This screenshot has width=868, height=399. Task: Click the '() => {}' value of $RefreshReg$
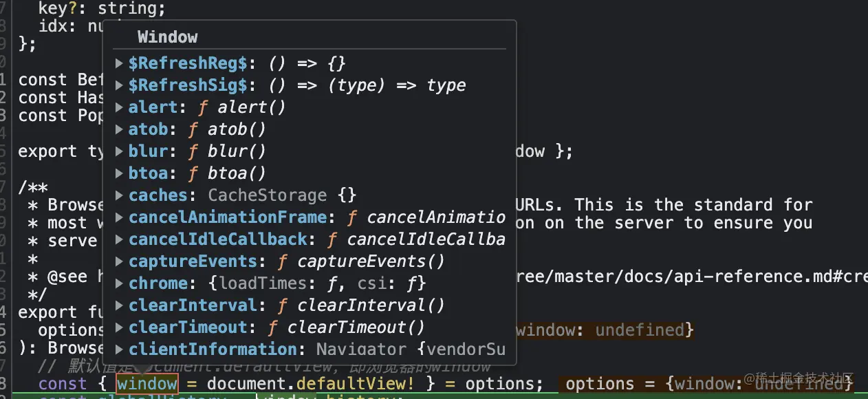[x=307, y=64]
